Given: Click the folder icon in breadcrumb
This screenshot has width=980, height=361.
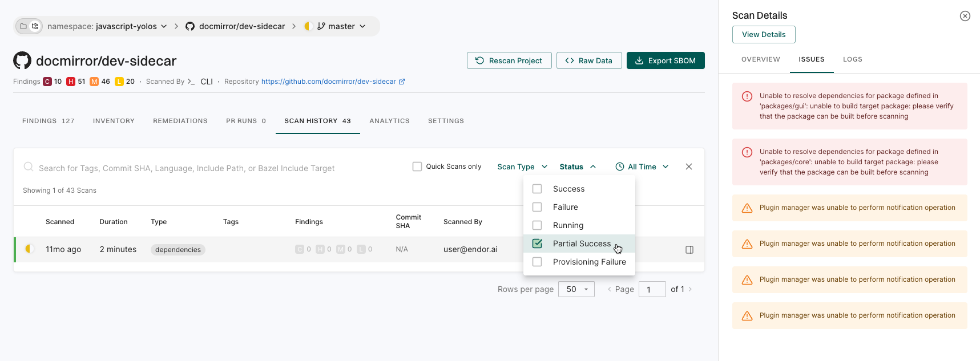Looking at the screenshot, I should click(23, 26).
